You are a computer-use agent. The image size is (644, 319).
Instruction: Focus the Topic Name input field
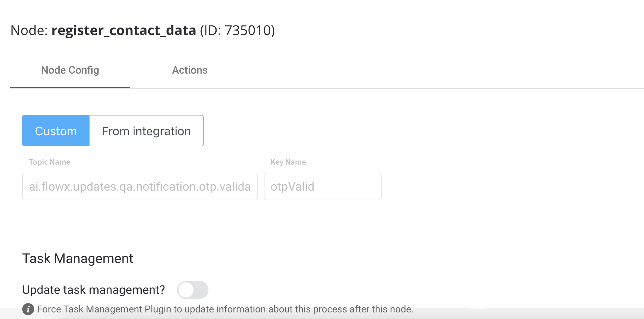click(140, 186)
